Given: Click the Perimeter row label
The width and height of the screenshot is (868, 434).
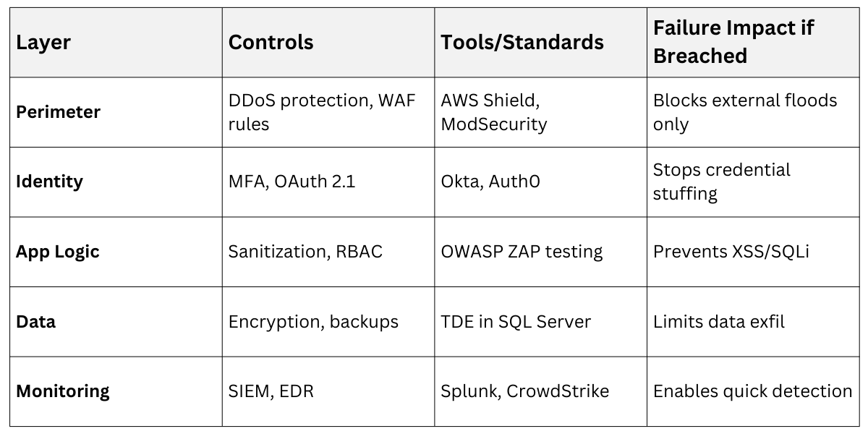Looking at the screenshot, I should [x=58, y=112].
